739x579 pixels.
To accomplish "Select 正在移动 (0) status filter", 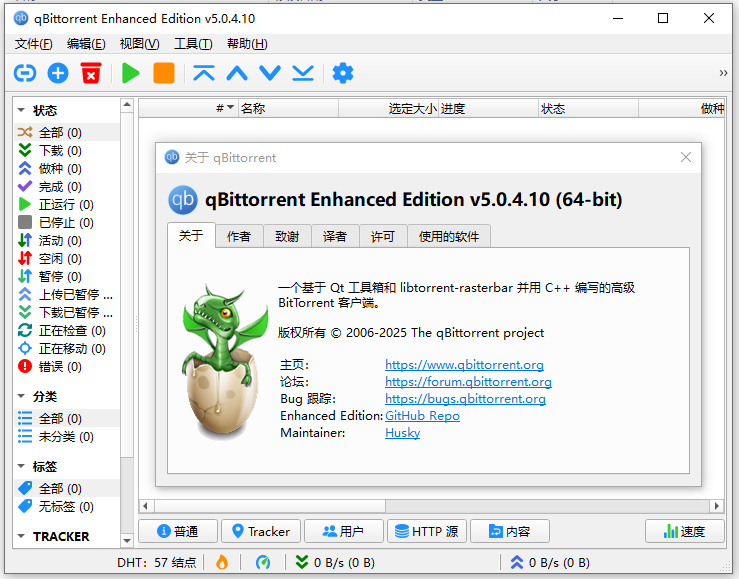I will [x=67, y=348].
